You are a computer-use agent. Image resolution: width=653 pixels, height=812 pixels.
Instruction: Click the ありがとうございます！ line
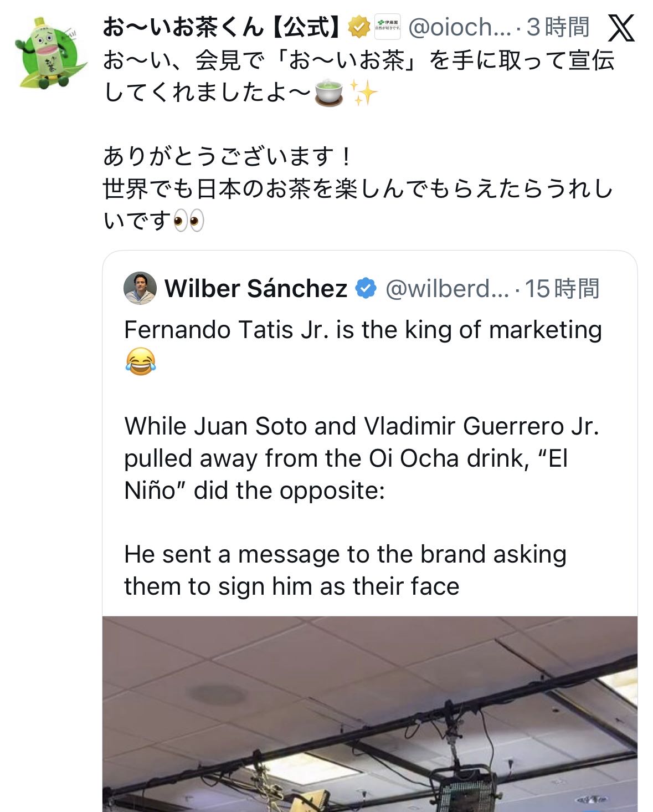coord(228,157)
